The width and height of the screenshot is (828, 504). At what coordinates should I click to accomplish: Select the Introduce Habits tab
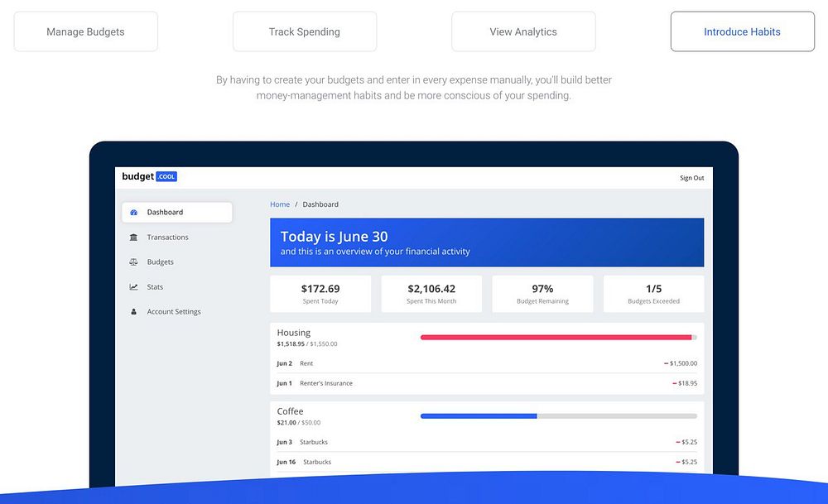click(x=743, y=31)
